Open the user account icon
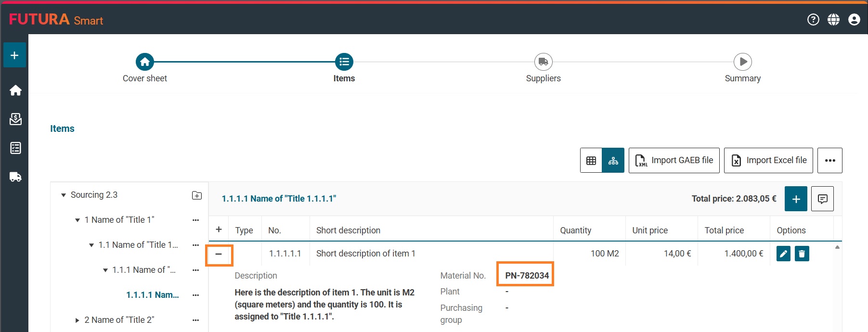 [854, 19]
